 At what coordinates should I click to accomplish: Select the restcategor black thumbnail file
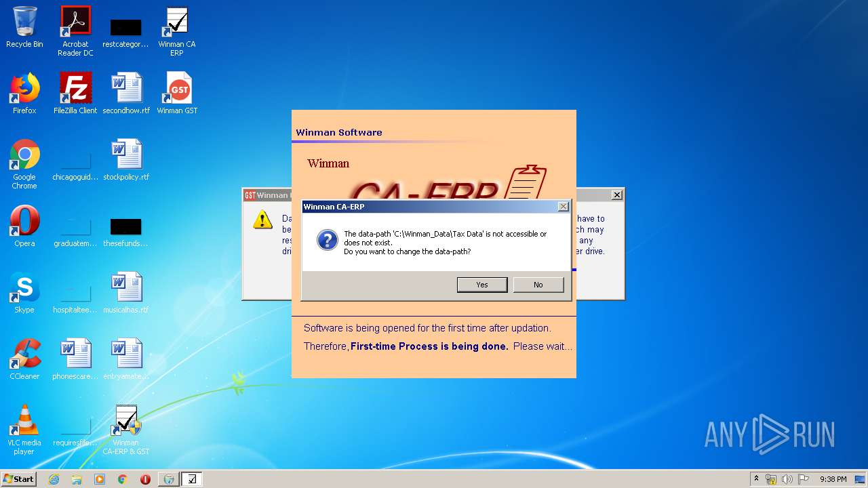point(126,33)
